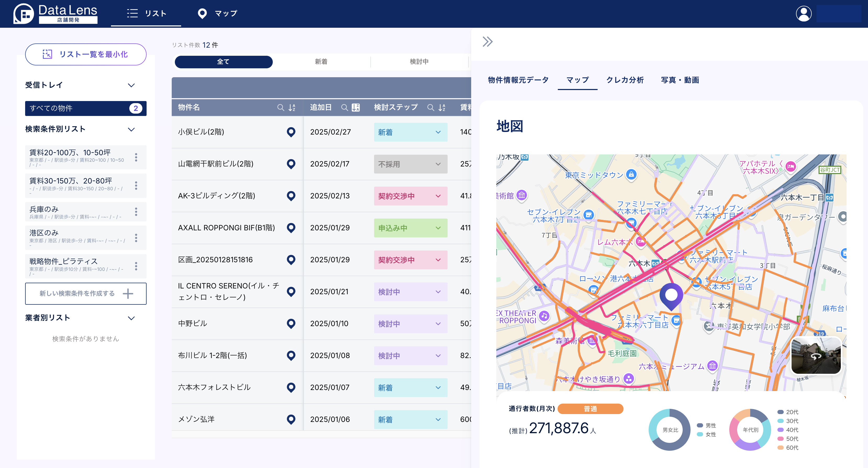Image resolution: width=868 pixels, height=468 pixels.
Task: Click the 普通 traffic level badge
Action: pos(590,409)
